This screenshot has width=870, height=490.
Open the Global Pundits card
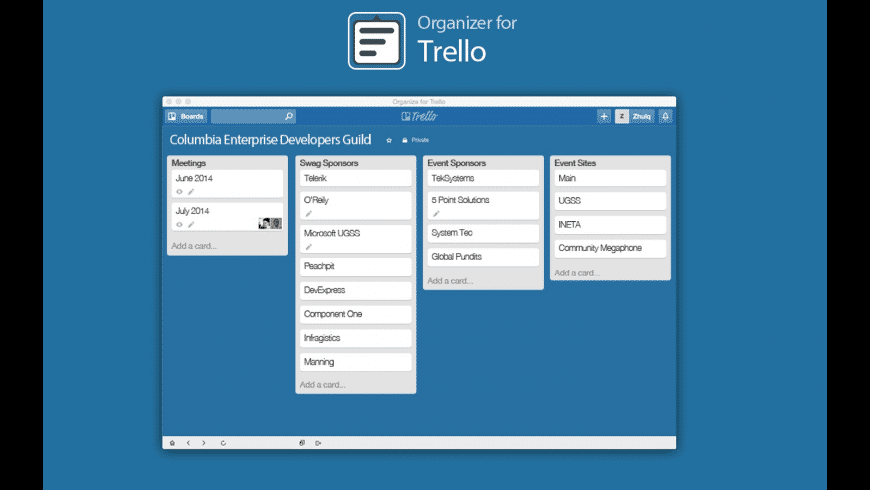pos(483,257)
